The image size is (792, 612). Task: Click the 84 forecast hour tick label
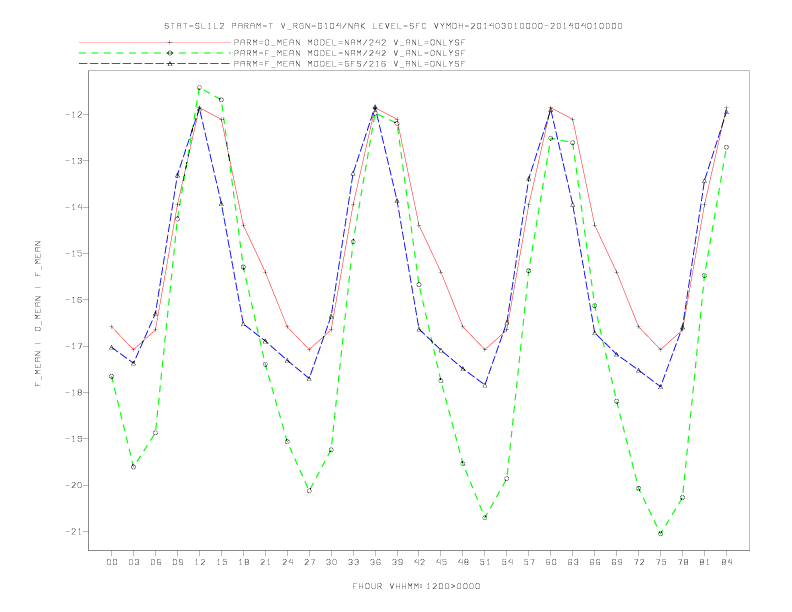726,562
